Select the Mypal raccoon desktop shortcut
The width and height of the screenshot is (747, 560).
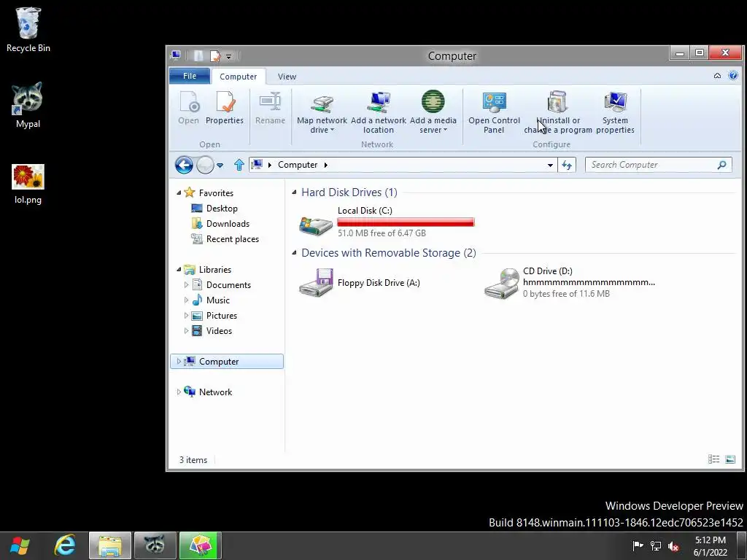point(28,105)
